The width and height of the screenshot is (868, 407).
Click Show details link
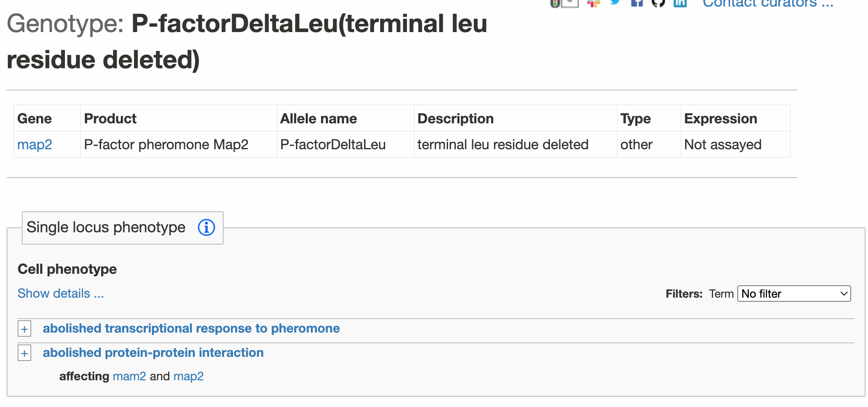point(60,293)
